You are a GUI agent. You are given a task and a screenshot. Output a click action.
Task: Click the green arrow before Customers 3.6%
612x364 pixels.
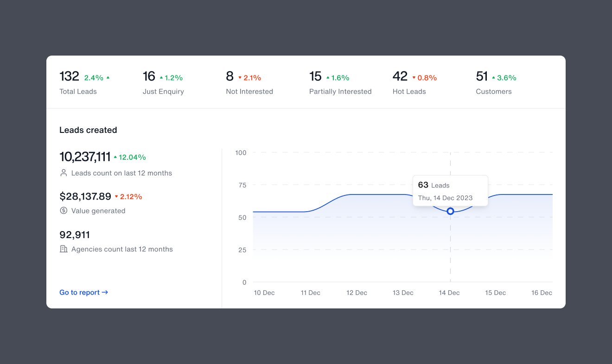pyautogui.click(x=494, y=78)
